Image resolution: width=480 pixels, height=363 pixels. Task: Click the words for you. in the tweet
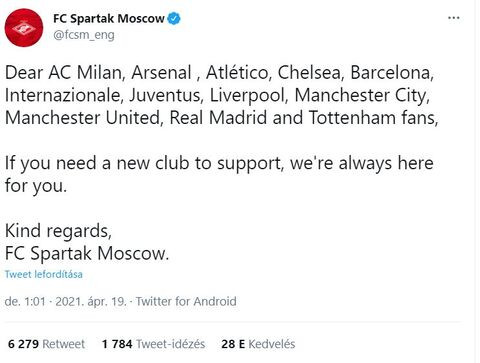click(36, 186)
